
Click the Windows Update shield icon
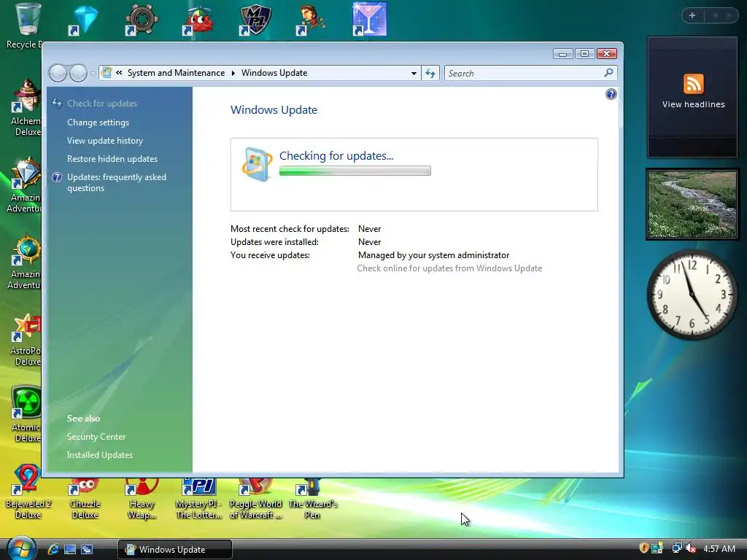pyautogui.click(x=257, y=164)
